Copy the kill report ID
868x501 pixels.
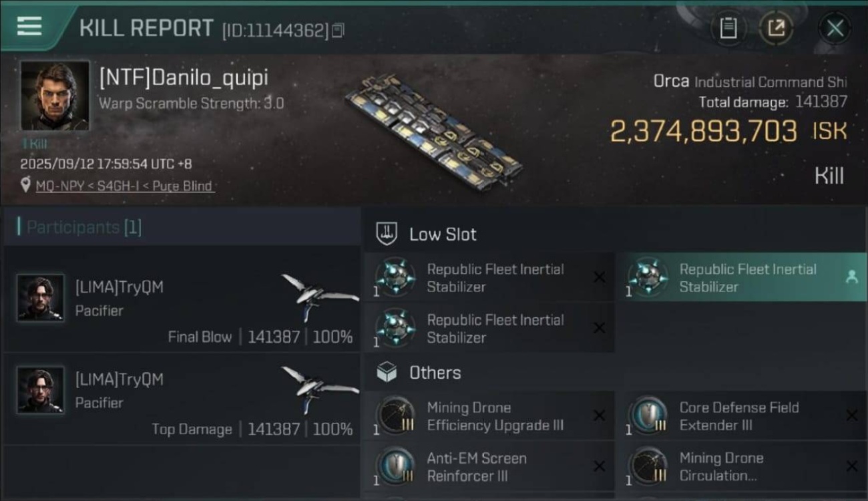pos(338,30)
